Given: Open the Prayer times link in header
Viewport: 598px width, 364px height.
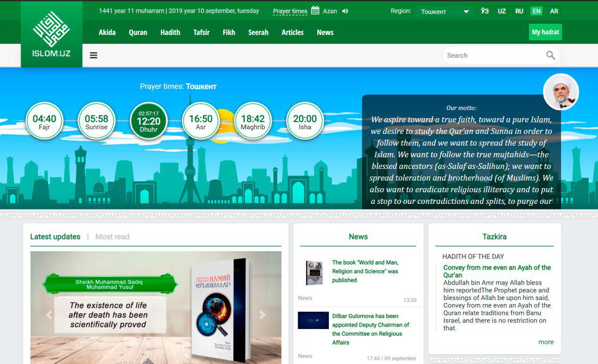Looking at the screenshot, I should (x=290, y=11).
